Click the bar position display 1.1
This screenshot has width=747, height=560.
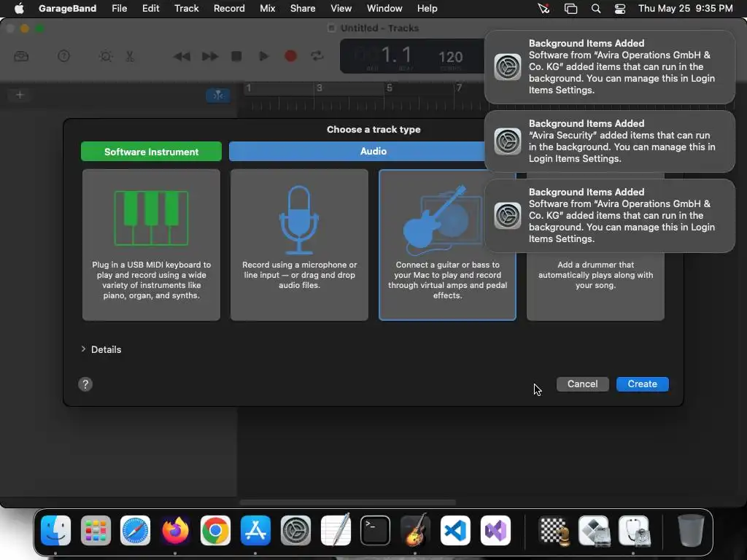click(396, 55)
